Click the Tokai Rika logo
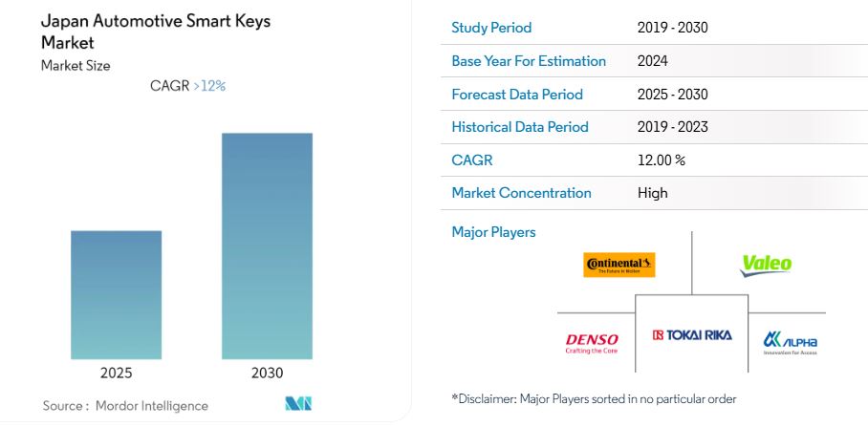Image resolution: width=868 pixels, height=427 pixels. pyautogui.click(x=692, y=335)
